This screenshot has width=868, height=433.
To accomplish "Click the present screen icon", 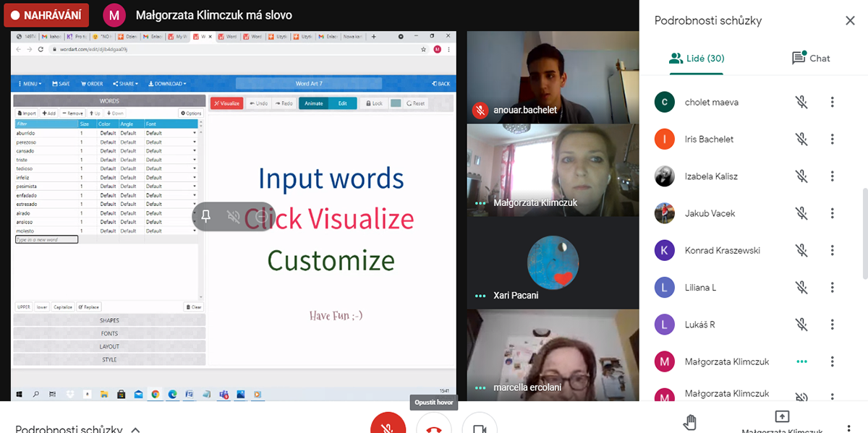I will pyautogui.click(x=781, y=419).
